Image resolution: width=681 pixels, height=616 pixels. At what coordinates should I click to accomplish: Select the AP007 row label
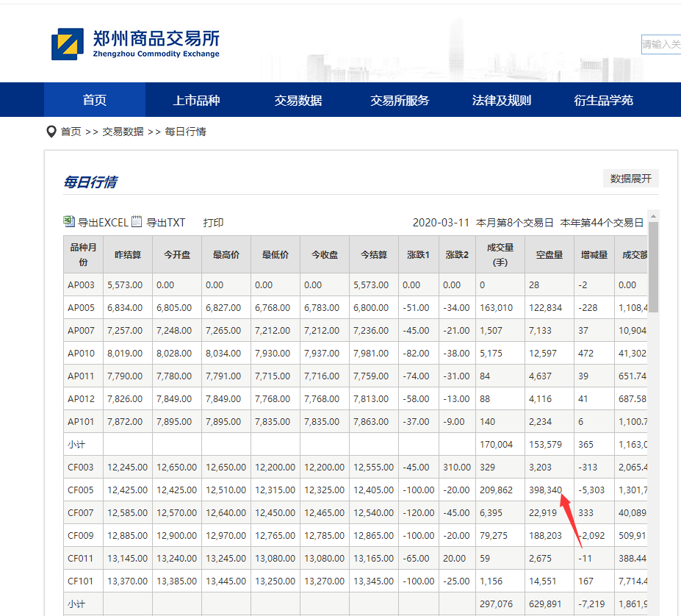click(81, 330)
